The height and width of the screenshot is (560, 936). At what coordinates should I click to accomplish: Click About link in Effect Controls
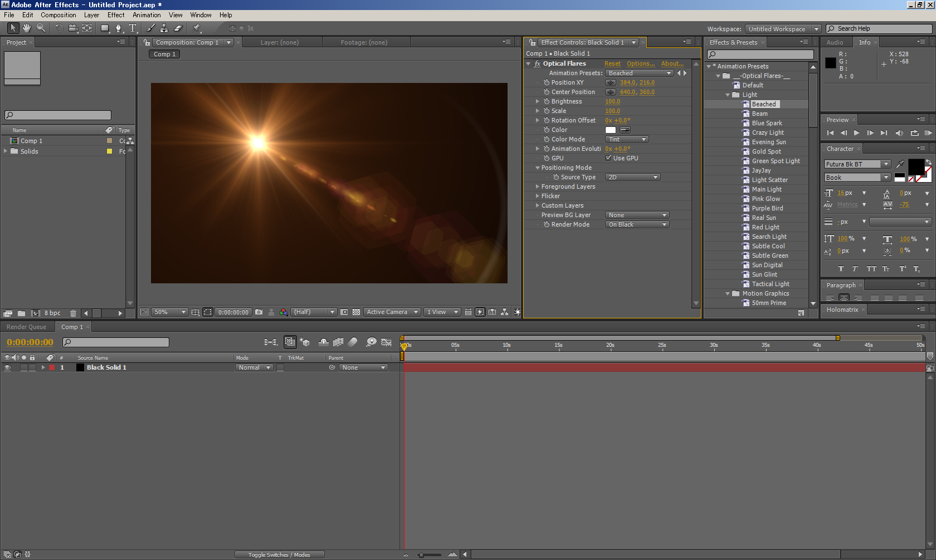click(672, 63)
